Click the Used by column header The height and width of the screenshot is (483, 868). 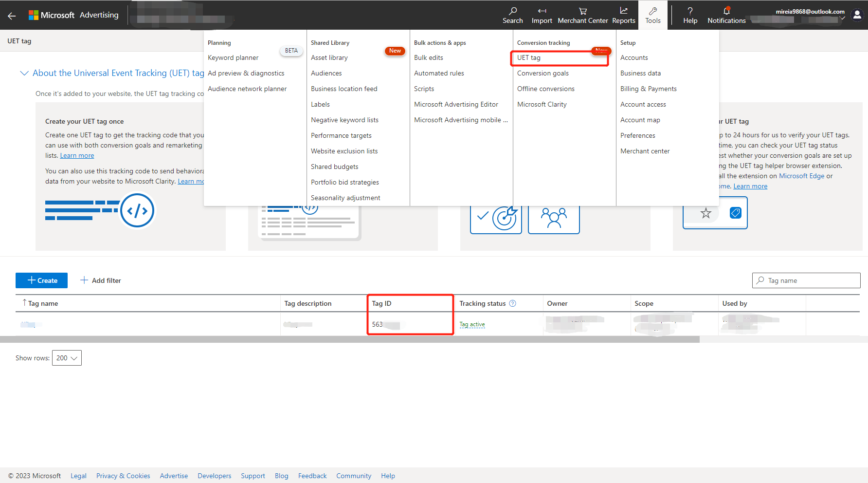735,303
